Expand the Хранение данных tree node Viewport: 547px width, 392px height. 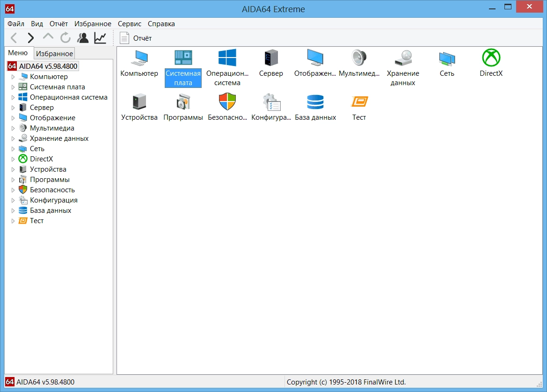(13, 138)
